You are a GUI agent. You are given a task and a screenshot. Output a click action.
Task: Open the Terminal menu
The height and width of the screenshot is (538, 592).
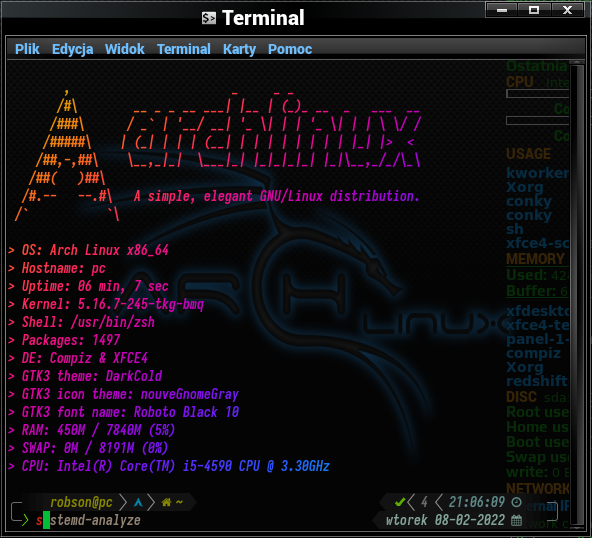(x=184, y=49)
